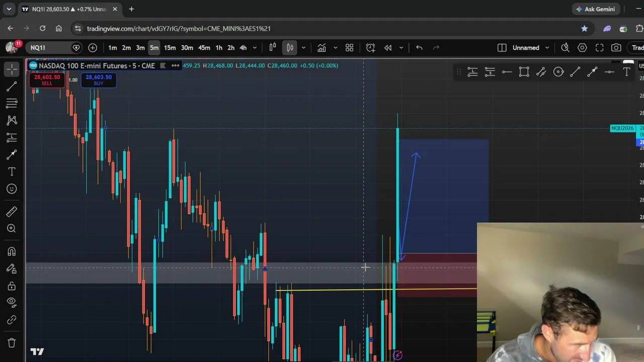Open the chart patterns tool
Screen dimensions: 644x362
[x=12, y=120]
